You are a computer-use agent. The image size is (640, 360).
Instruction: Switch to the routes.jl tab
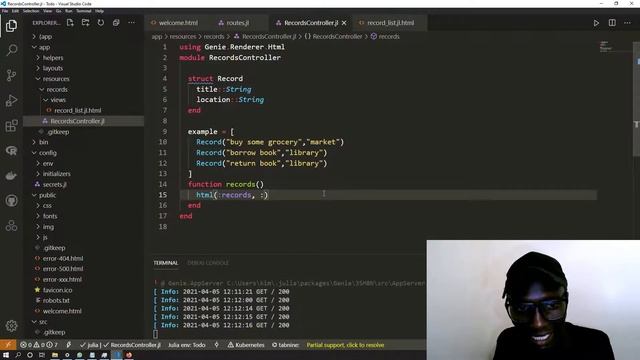pos(237,23)
